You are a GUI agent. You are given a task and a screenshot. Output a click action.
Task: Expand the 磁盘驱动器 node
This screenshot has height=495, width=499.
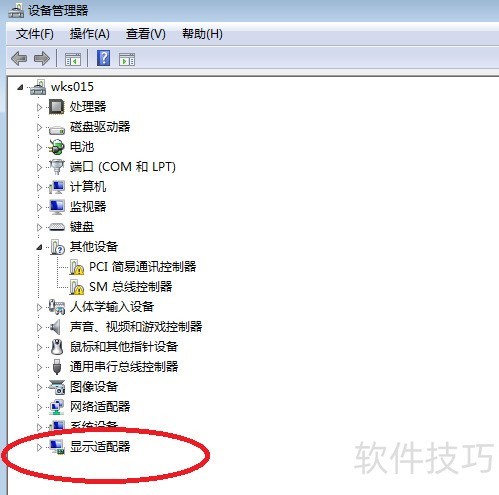click(x=39, y=127)
